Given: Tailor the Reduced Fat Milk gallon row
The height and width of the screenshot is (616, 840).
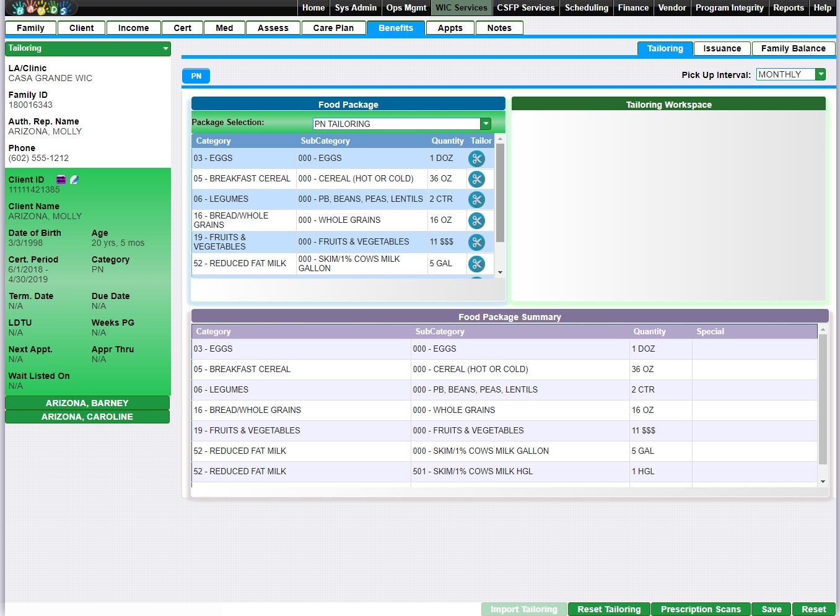Looking at the screenshot, I should (476, 264).
